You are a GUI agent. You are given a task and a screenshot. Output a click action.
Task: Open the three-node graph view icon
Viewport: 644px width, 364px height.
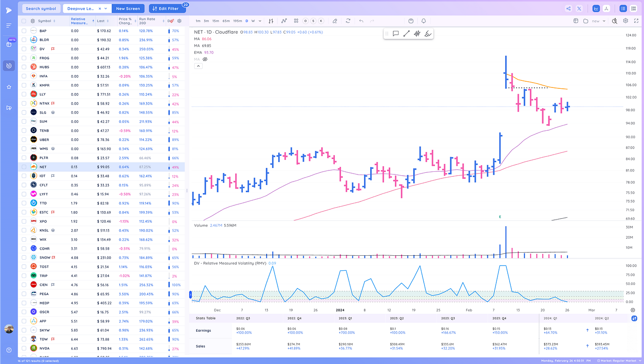pyautogui.click(x=607, y=8)
